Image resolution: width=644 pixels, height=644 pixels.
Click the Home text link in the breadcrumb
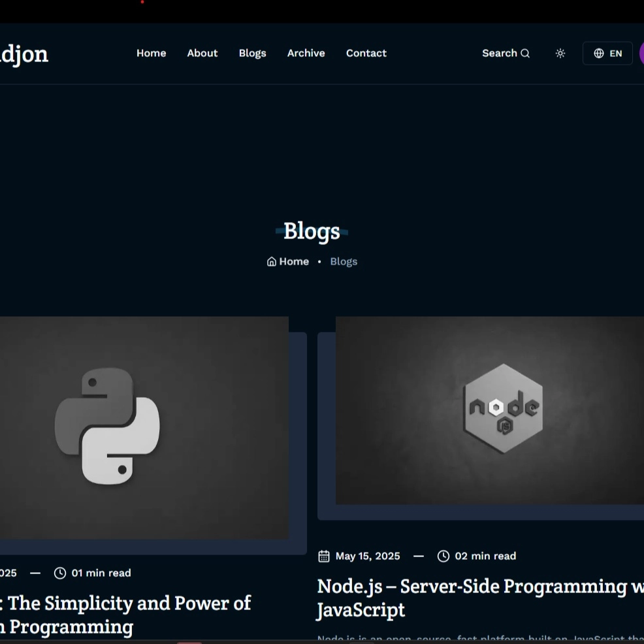click(294, 262)
